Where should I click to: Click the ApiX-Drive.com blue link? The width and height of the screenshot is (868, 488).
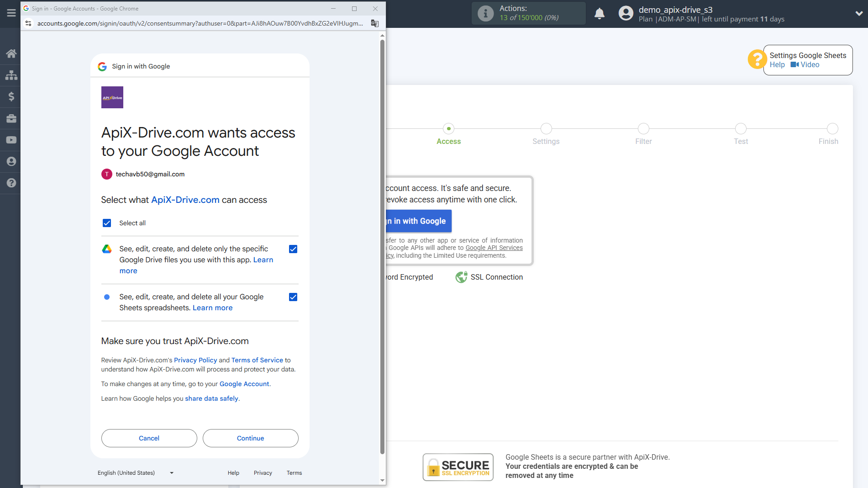(x=185, y=200)
